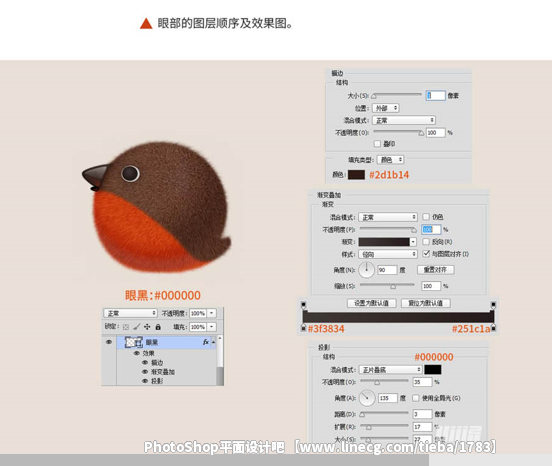The height and width of the screenshot is (466, 552).
Task: Open the layer blend mode 正常 dropdown
Action: 130,313
